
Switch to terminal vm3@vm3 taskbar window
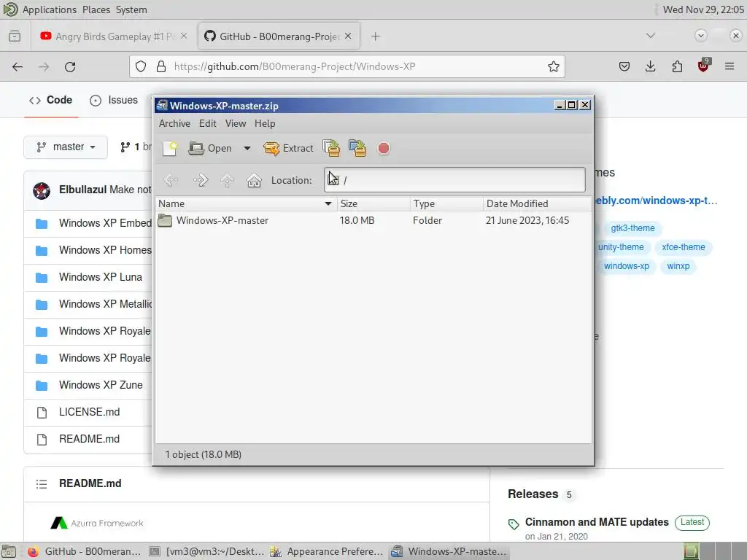(x=206, y=551)
